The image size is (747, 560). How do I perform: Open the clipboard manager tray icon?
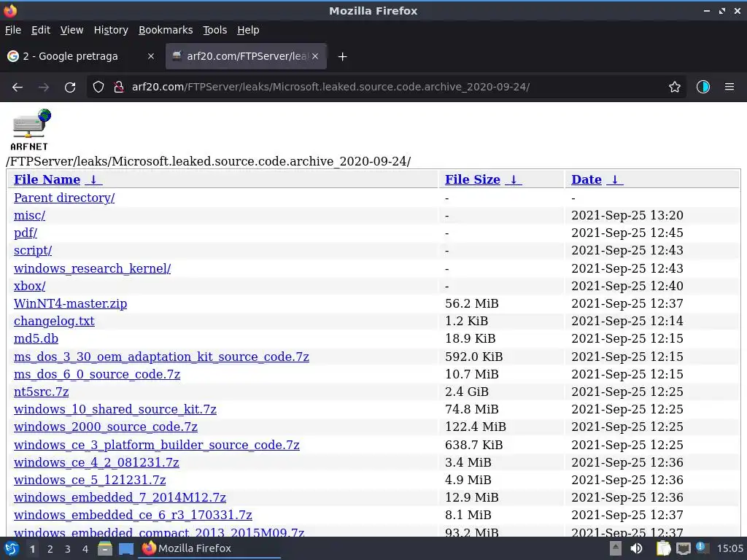663,548
